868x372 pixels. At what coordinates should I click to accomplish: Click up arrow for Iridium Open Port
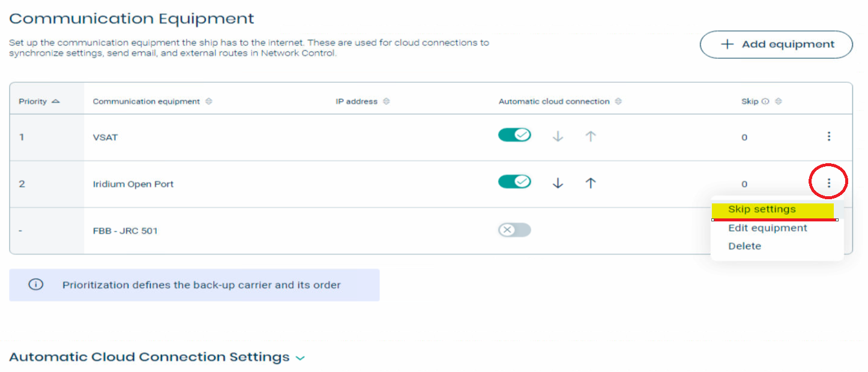[x=591, y=183]
